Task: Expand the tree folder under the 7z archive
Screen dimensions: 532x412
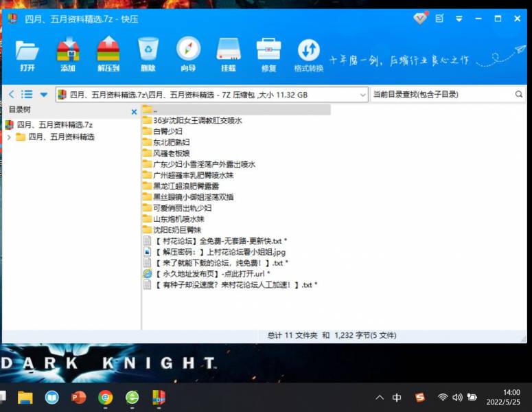Action: point(9,137)
